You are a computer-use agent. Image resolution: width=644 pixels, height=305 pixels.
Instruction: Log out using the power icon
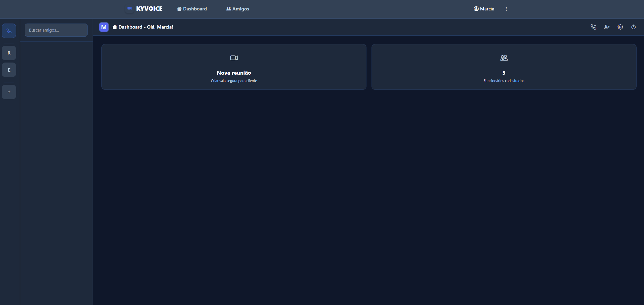(633, 27)
